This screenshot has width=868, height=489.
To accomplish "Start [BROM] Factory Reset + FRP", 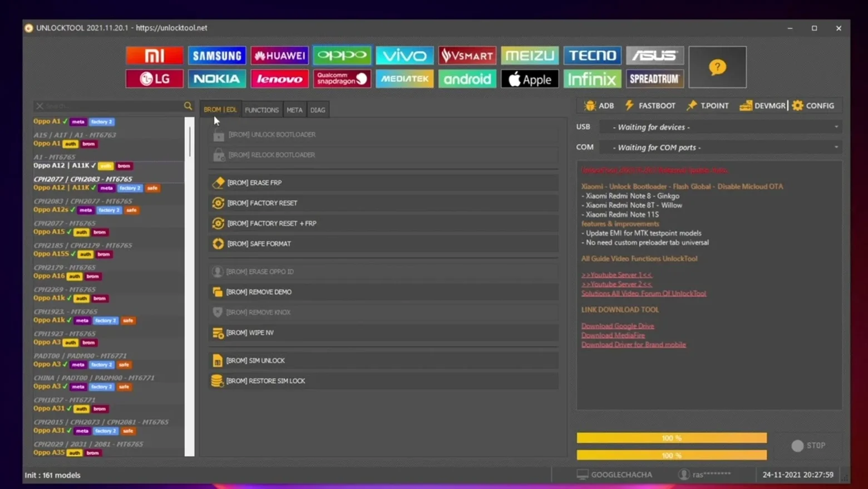I will [x=383, y=223].
